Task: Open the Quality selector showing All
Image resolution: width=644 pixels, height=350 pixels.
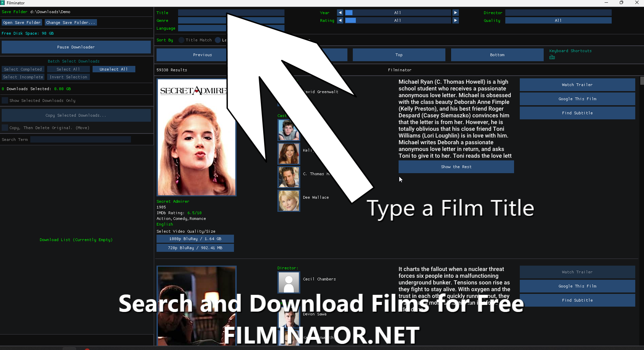Action: point(558,20)
